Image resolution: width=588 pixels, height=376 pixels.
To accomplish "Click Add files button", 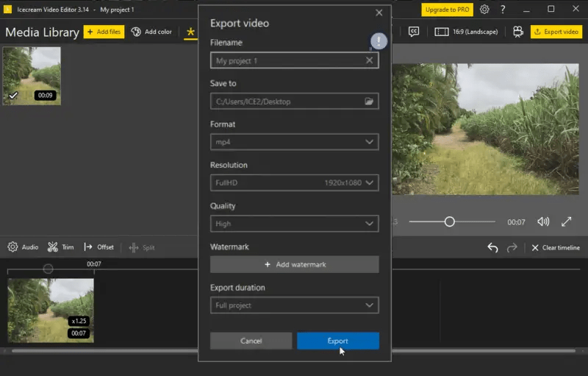I will pos(104,32).
